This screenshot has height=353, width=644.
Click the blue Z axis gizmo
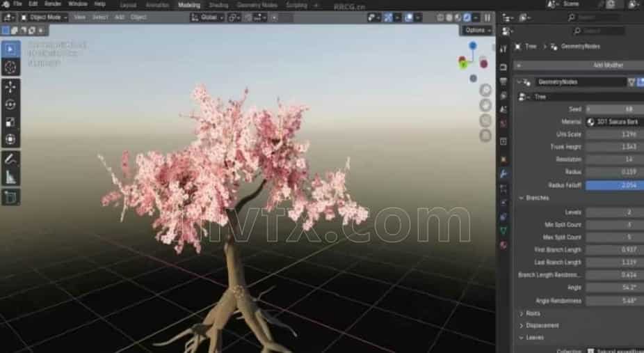point(473,45)
